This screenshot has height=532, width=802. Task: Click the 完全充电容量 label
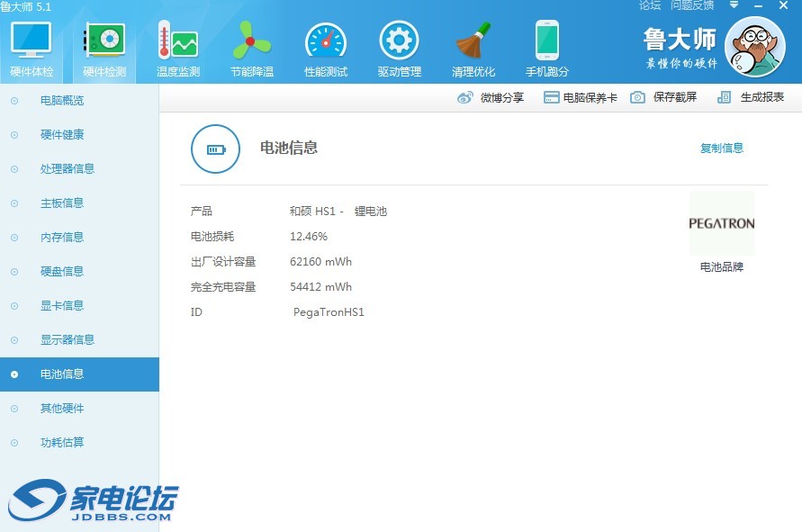coord(223,286)
